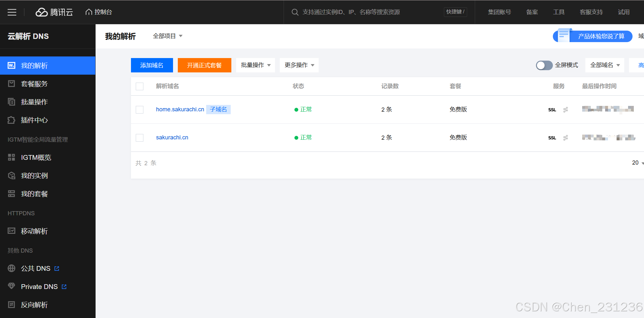644x318 pixels.
Task: Open the home.sakurachi.cn domain link
Action: pos(180,109)
